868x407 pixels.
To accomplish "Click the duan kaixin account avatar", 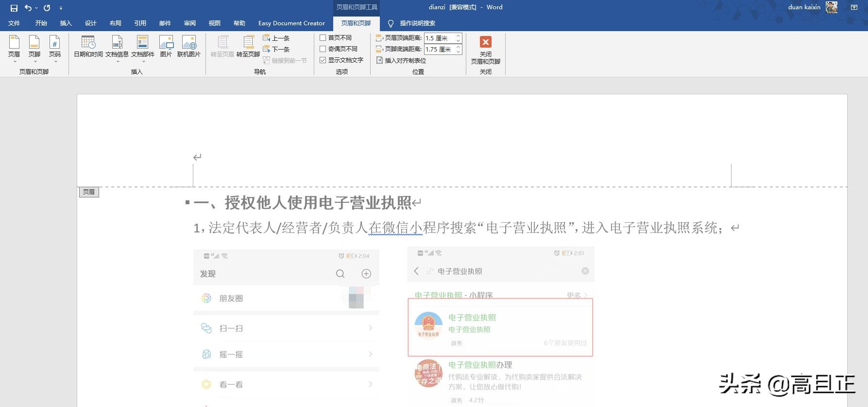I will click(832, 7).
